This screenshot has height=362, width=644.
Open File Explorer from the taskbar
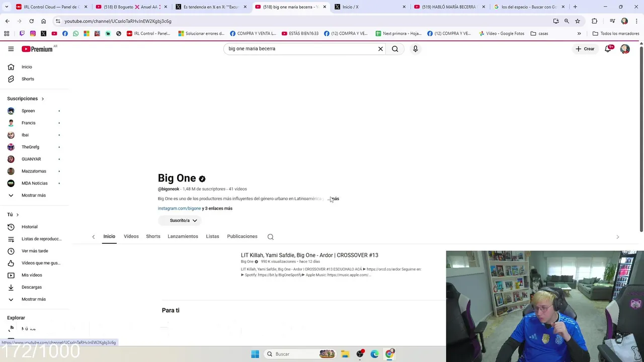(x=345, y=354)
